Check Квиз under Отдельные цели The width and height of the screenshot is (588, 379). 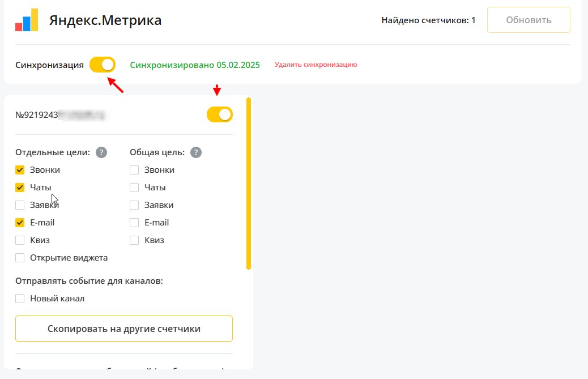[x=20, y=240]
